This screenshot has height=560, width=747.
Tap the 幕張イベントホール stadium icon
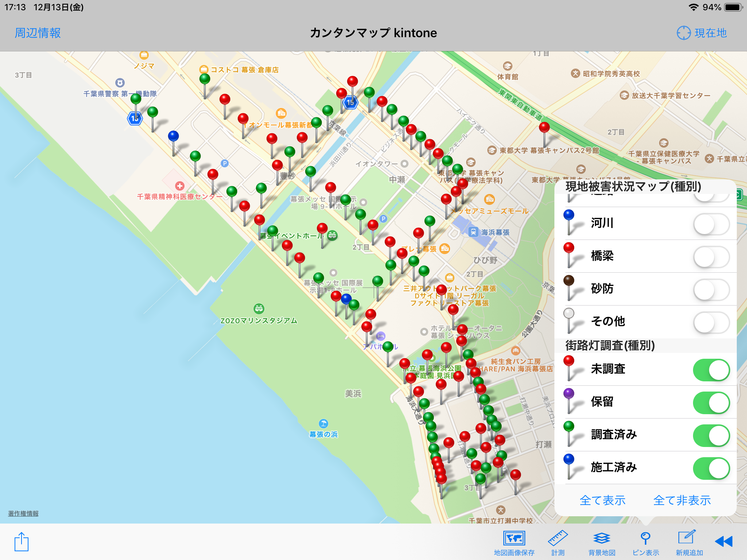332,236
